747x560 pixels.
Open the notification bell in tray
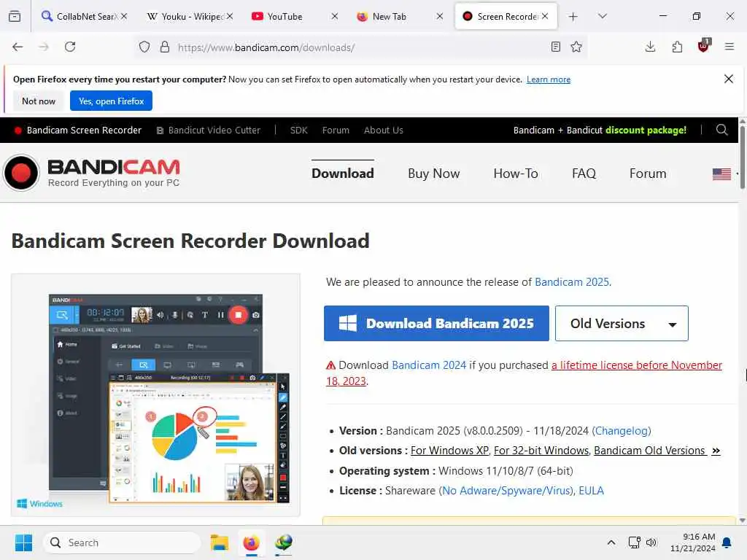pos(727,542)
